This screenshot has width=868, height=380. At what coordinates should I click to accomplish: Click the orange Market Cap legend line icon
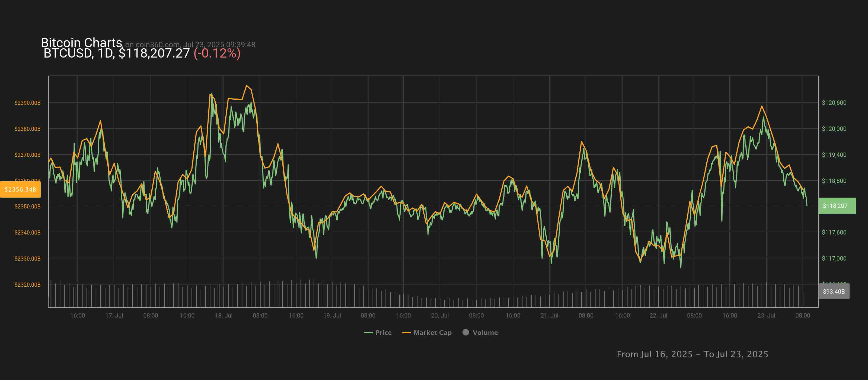click(x=406, y=333)
